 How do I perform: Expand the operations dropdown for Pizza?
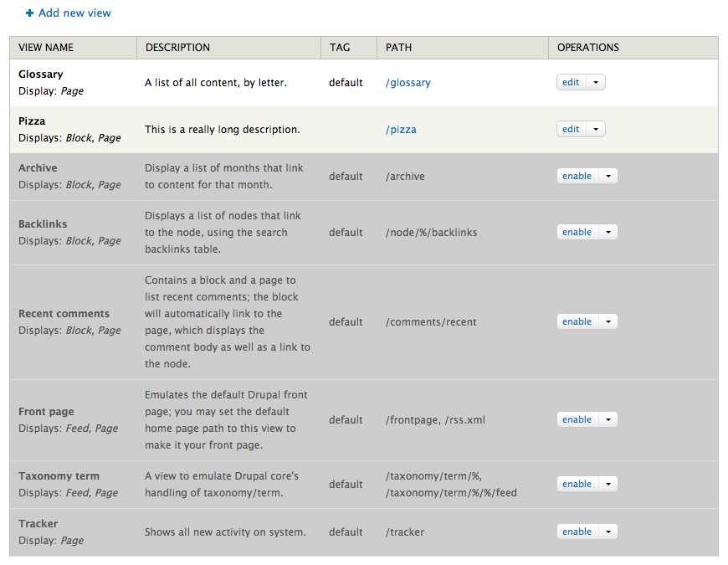(596, 129)
